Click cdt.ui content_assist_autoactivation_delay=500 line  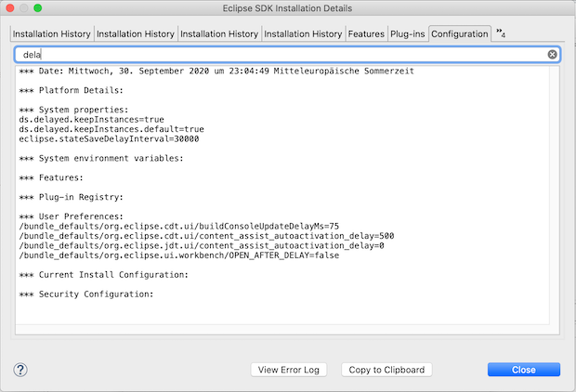pos(207,236)
